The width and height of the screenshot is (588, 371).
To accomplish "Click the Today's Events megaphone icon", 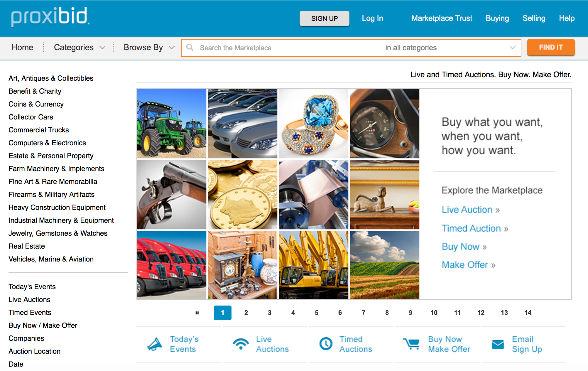I will pos(155,344).
